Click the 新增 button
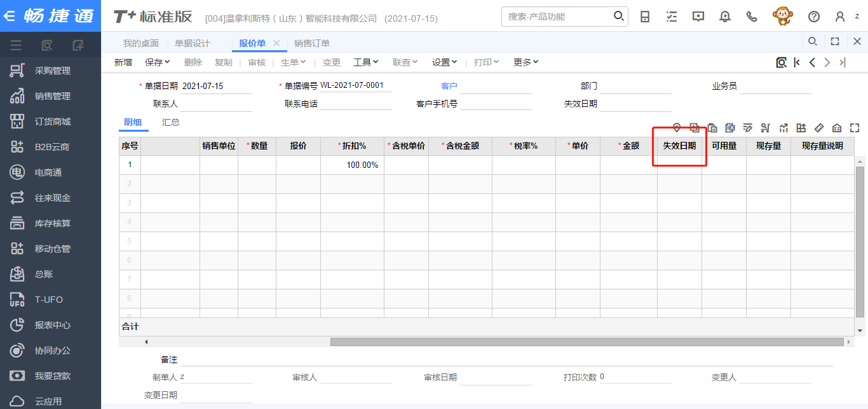The width and height of the screenshot is (868, 409). click(123, 62)
